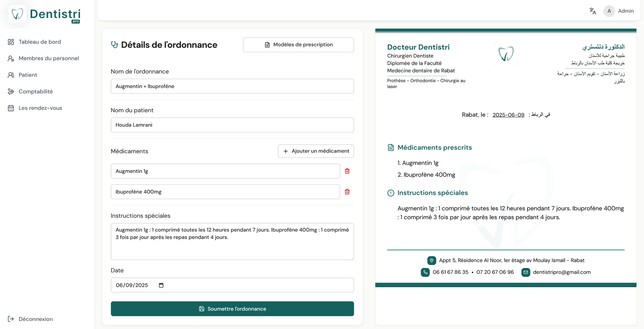Screen dimensions: 644x329
Task: Open Membres du personnel page
Action: click(48, 58)
